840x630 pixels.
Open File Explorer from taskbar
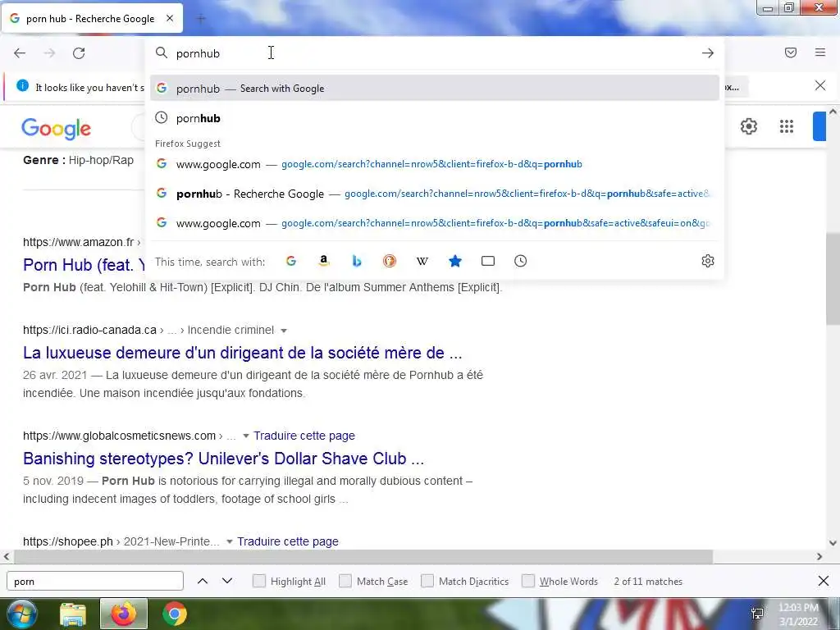(72, 614)
